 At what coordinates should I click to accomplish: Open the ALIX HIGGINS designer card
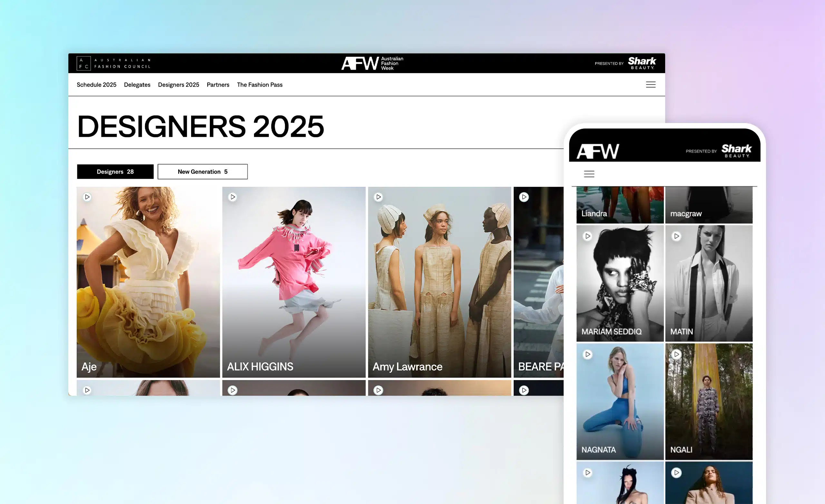294,282
